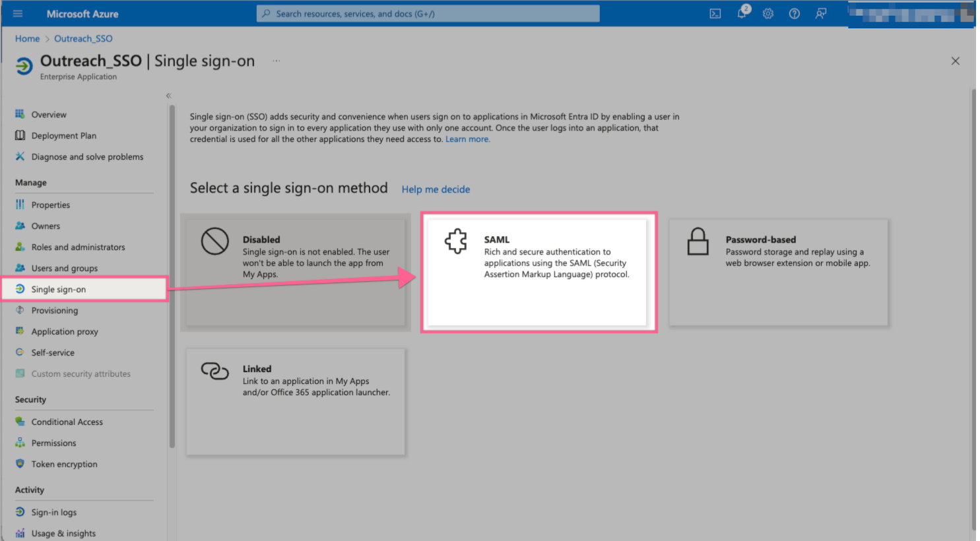Click the Permissions icon

click(20, 443)
